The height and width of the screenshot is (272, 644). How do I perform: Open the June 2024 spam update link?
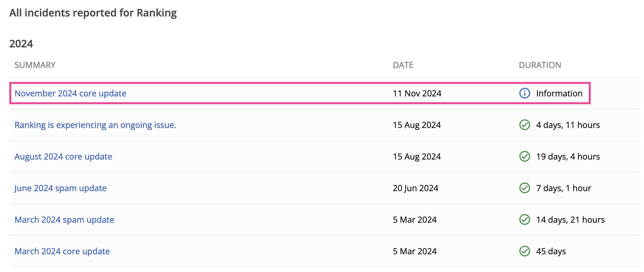tap(61, 188)
